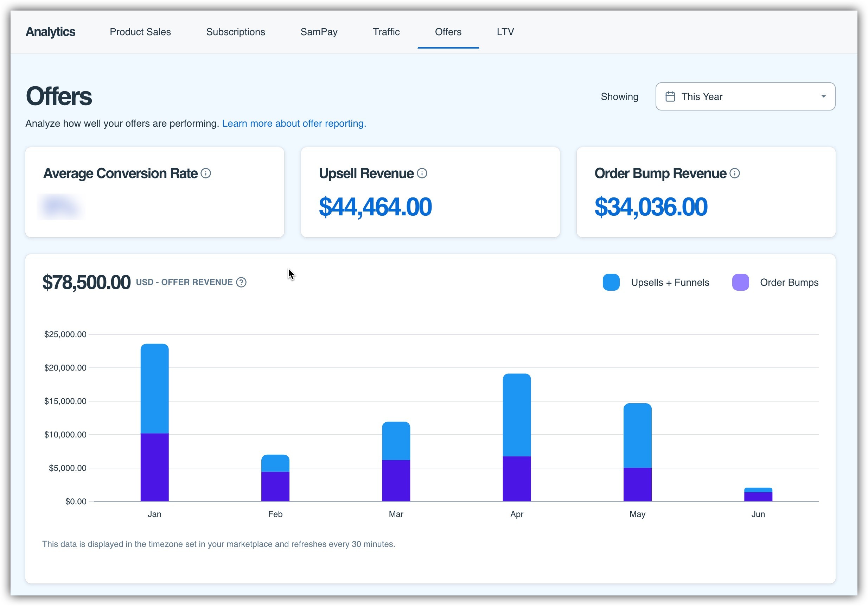Image resolution: width=868 pixels, height=606 pixels.
Task: Switch to Product Sales tab
Action: 140,32
